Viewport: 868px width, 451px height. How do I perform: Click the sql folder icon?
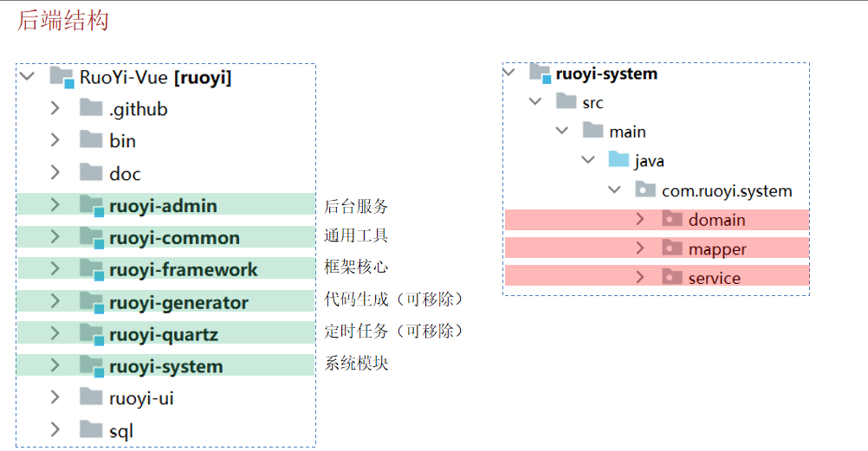(91, 428)
